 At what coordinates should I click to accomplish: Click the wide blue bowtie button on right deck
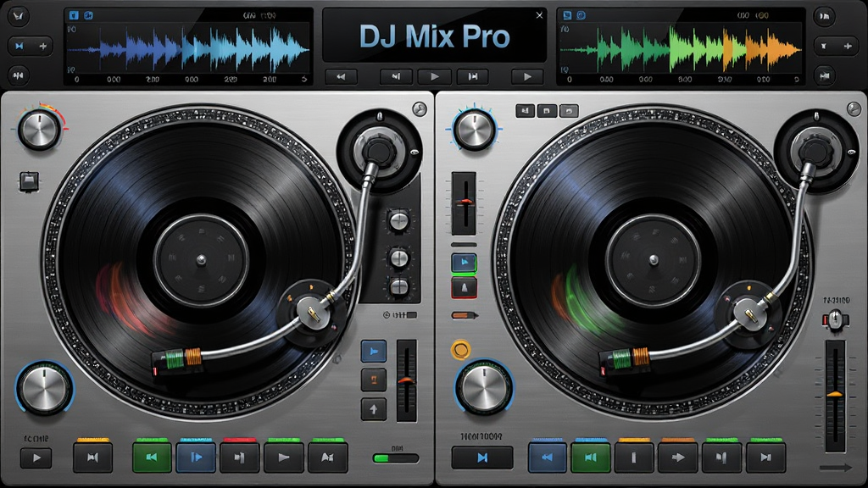click(x=482, y=457)
